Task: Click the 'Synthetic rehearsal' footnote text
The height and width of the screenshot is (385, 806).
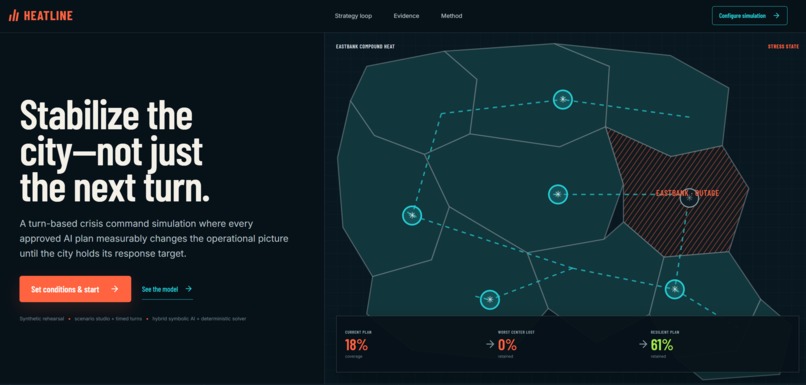Action: tap(42, 319)
